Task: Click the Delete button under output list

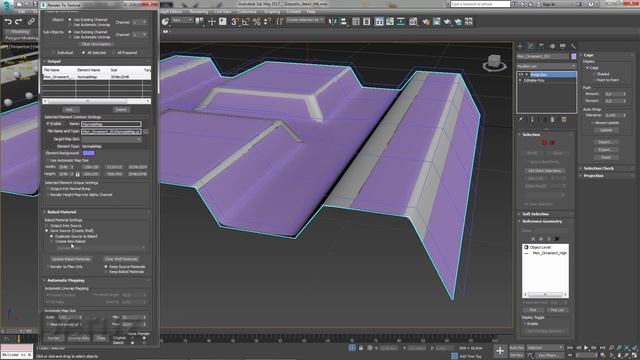Action: coord(121,109)
